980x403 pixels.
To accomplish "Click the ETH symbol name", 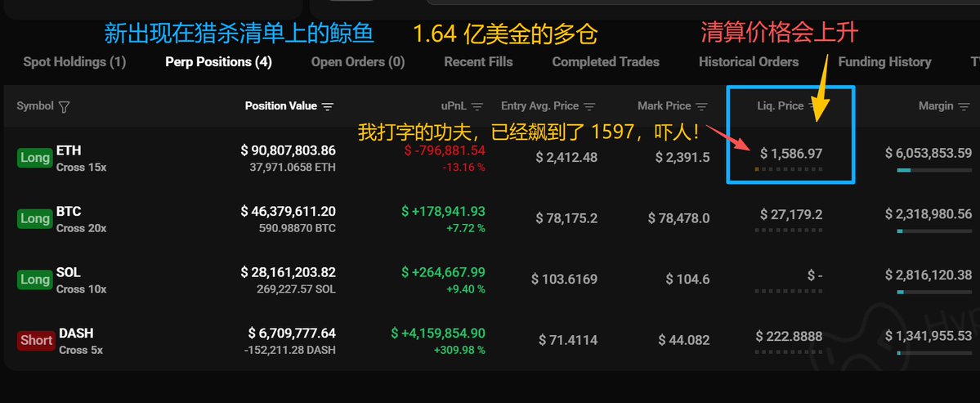I will coord(69,150).
